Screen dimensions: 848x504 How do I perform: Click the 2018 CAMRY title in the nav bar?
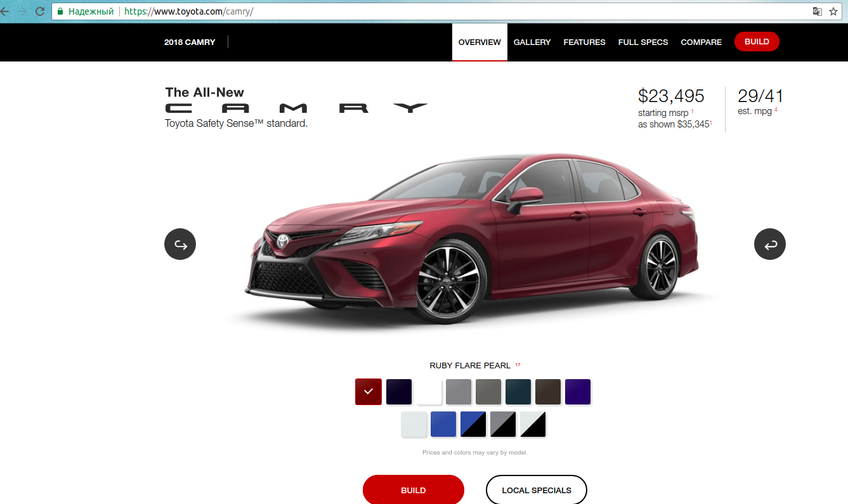tap(190, 42)
